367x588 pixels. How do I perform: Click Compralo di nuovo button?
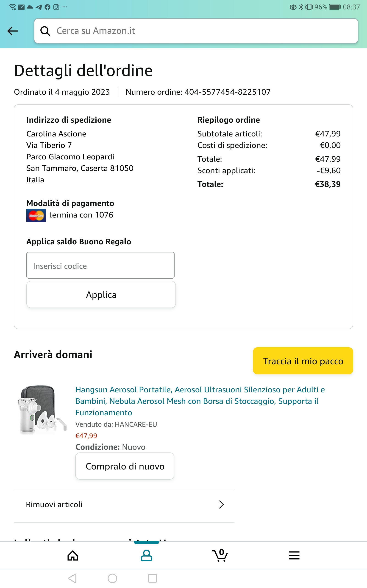pyautogui.click(x=125, y=466)
